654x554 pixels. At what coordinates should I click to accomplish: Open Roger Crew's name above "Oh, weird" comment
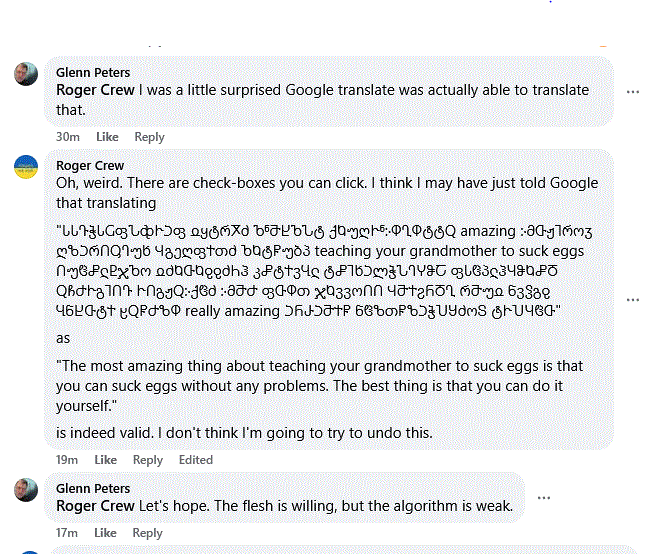click(90, 165)
